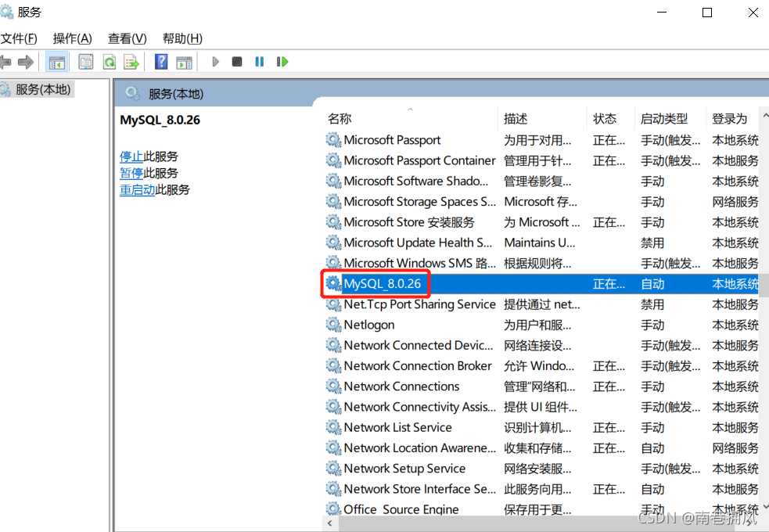
Task: Click gear icon beside Network List Service
Action: (333, 428)
